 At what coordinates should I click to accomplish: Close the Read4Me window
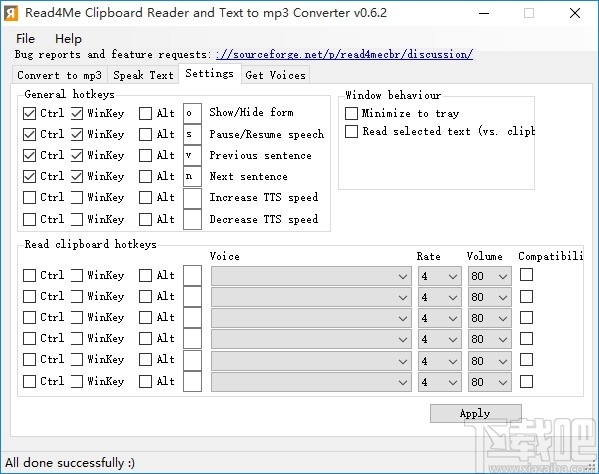575,13
